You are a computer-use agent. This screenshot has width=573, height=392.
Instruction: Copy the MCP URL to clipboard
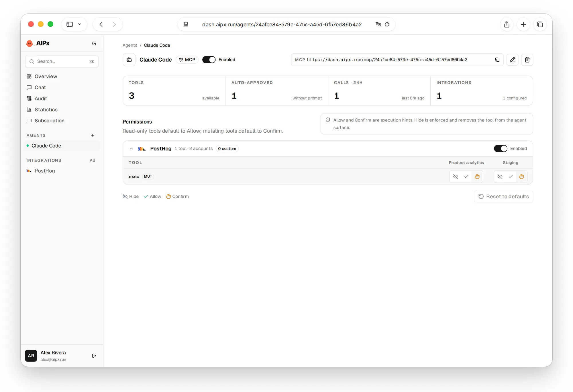tap(497, 60)
